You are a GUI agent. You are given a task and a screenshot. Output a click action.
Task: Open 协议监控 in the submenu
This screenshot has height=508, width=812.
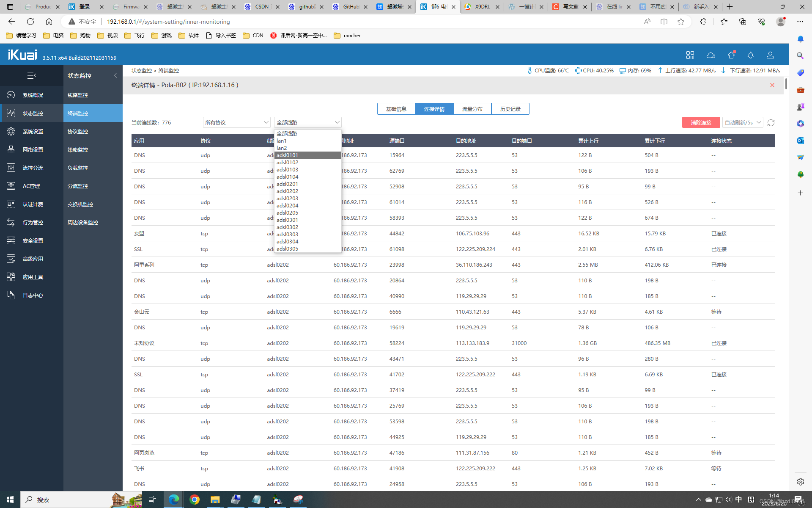pos(78,131)
